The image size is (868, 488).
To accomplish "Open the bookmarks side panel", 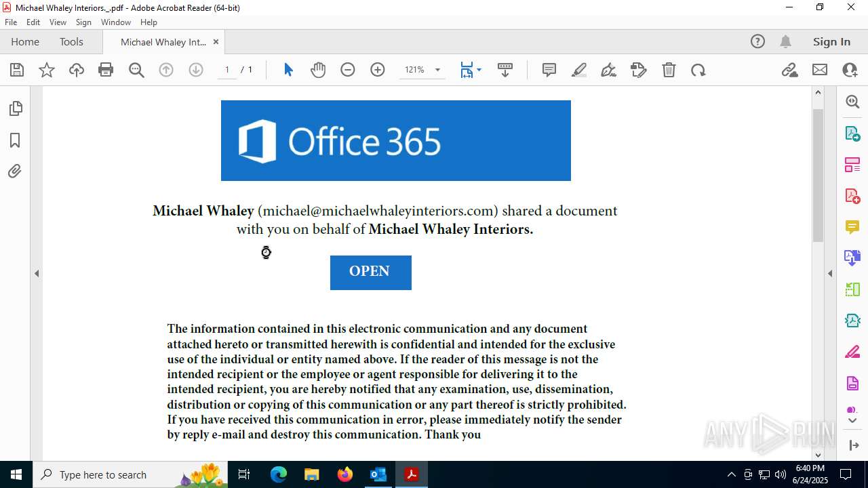I will pos(15,140).
